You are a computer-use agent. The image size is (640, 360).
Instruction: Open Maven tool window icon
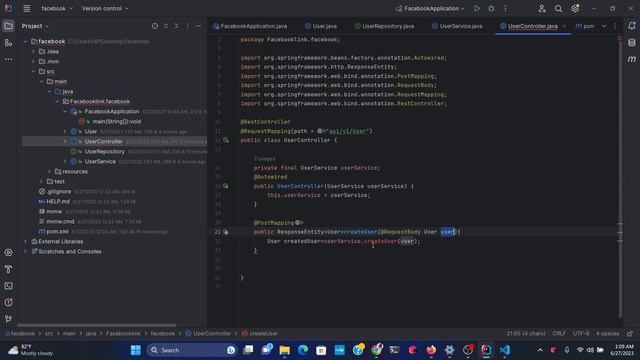click(631, 59)
